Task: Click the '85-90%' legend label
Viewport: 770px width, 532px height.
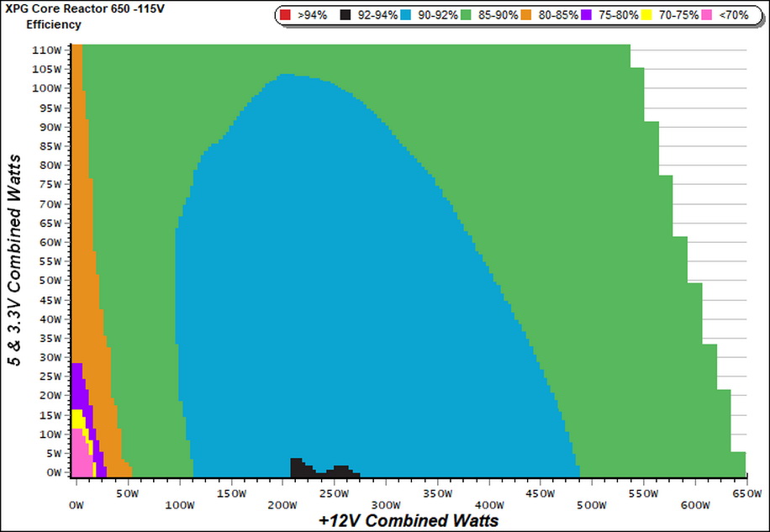Action: coord(498,16)
